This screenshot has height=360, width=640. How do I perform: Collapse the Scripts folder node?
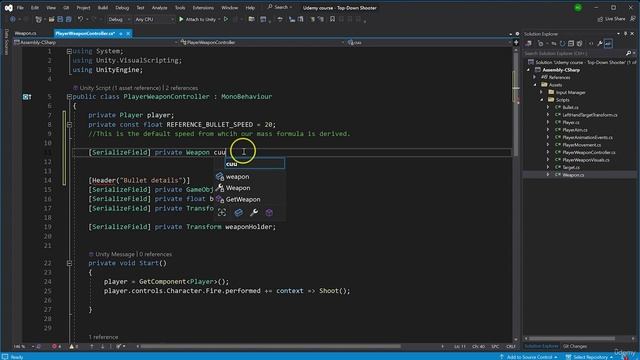pos(542,100)
